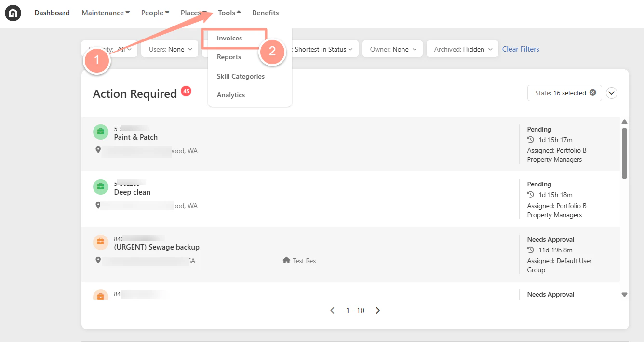Go to the next page of results
Viewport: 644px width, 342px height.
point(378,311)
